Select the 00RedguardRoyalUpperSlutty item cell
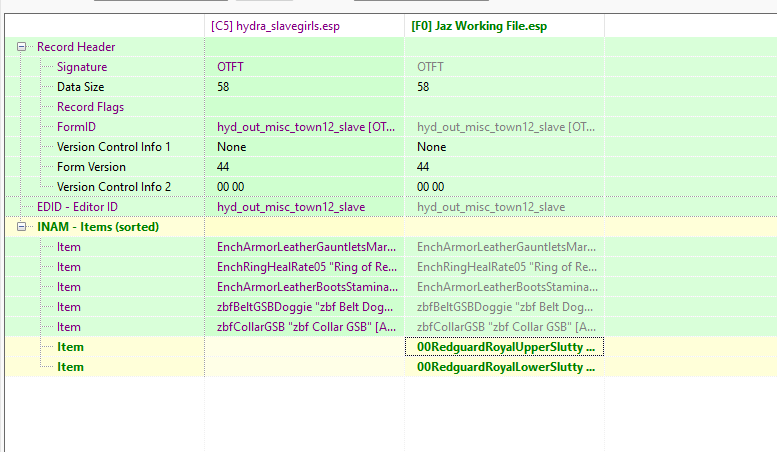Viewport: 777px width, 452px height. (504, 347)
